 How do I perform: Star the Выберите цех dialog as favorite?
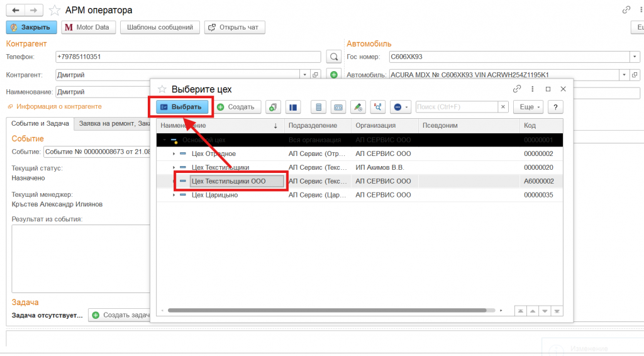[x=162, y=89]
